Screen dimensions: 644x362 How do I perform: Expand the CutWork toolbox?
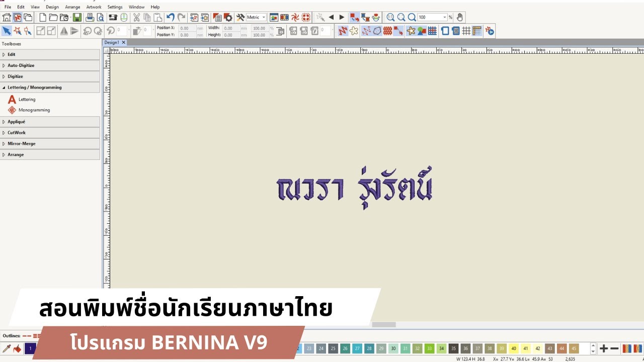point(50,133)
